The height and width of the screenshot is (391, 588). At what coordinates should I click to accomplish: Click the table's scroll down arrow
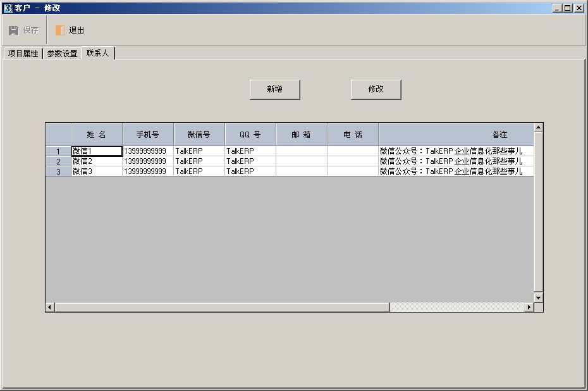tap(539, 297)
